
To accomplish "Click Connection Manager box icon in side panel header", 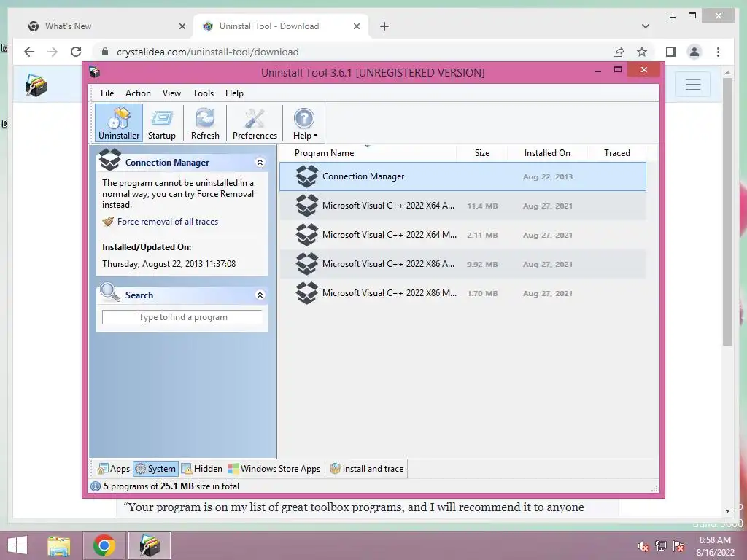I will point(110,160).
